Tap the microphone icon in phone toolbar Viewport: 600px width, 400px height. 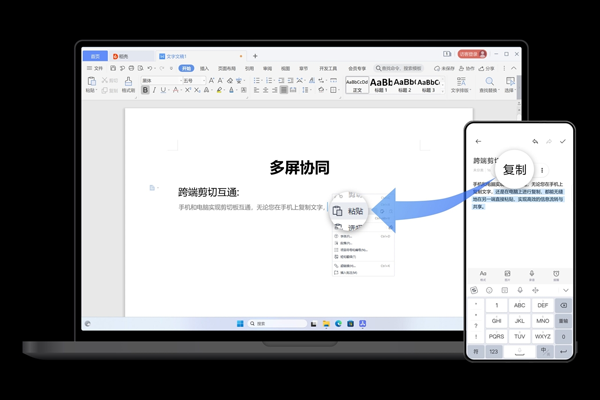click(532, 273)
